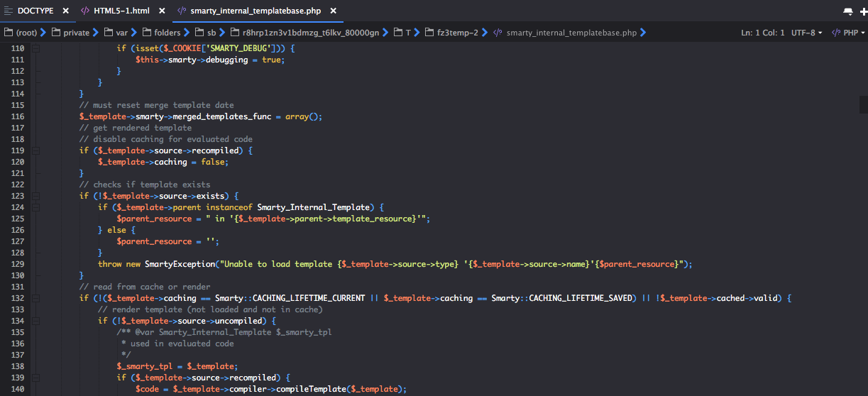Click the HTML5-1.html tab file icon
The width and height of the screenshot is (868, 396).
click(85, 11)
